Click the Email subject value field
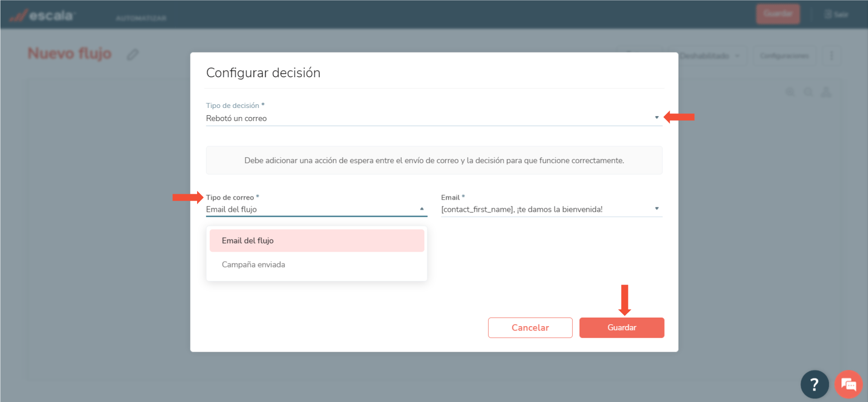The width and height of the screenshot is (868, 402). pyautogui.click(x=552, y=210)
